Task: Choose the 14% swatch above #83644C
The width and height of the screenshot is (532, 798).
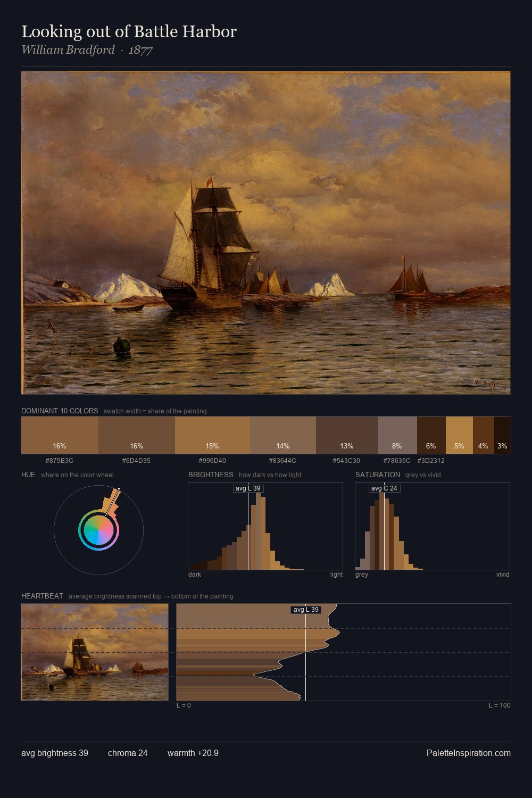Action: click(283, 435)
